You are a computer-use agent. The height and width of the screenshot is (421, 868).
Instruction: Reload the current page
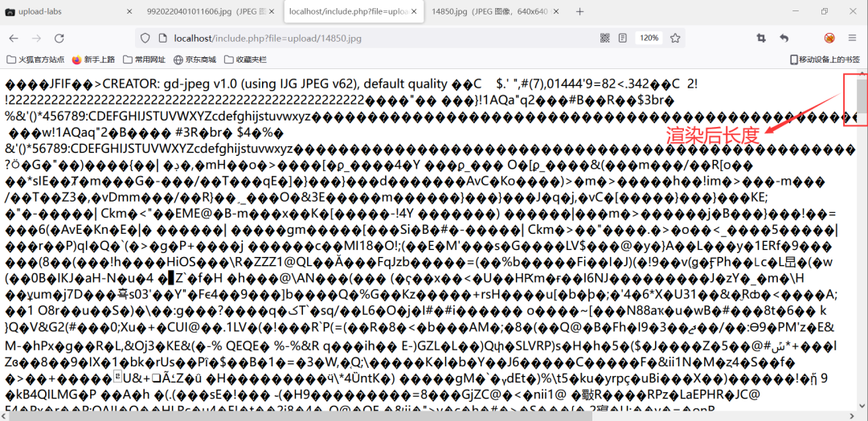[x=59, y=38]
